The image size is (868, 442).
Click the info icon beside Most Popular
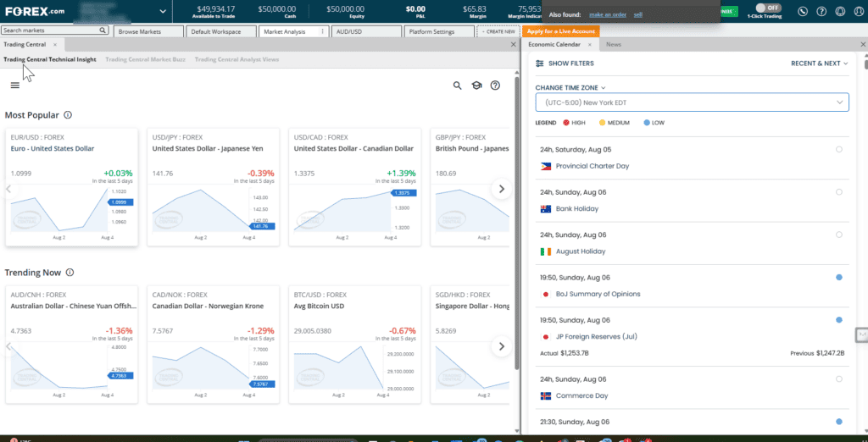(68, 115)
